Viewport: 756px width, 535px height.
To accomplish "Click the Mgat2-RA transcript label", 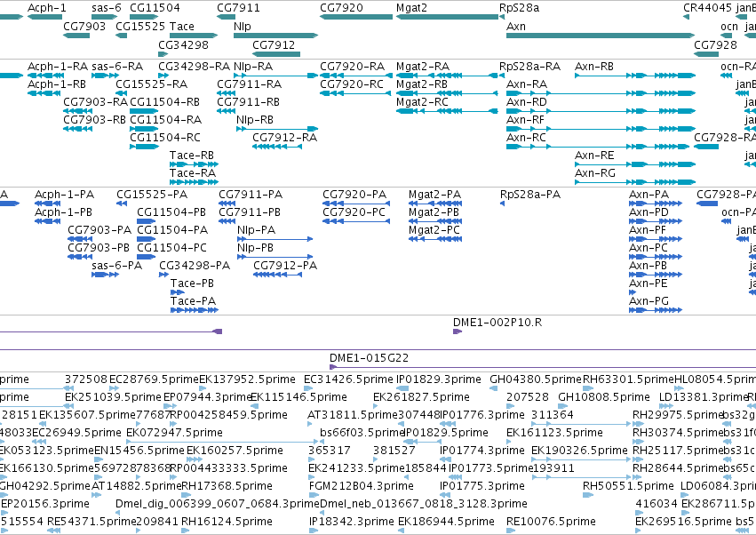I will pos(423,67).
